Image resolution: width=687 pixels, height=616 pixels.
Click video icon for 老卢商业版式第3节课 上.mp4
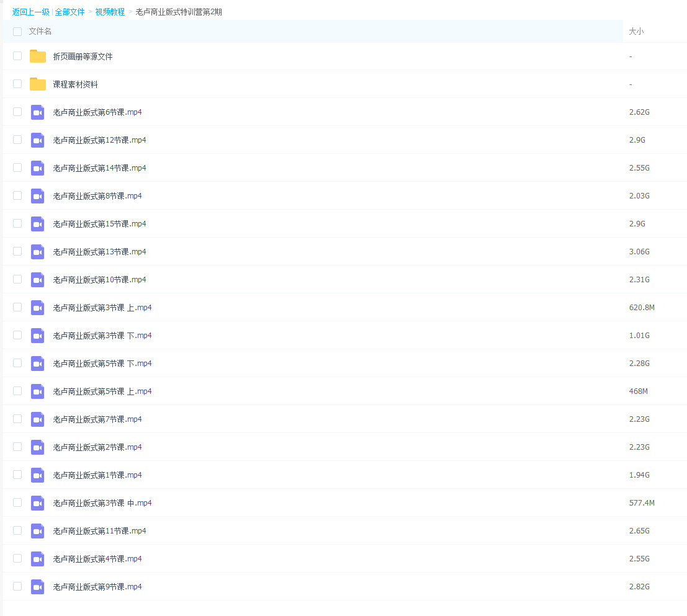pos(38,308)
